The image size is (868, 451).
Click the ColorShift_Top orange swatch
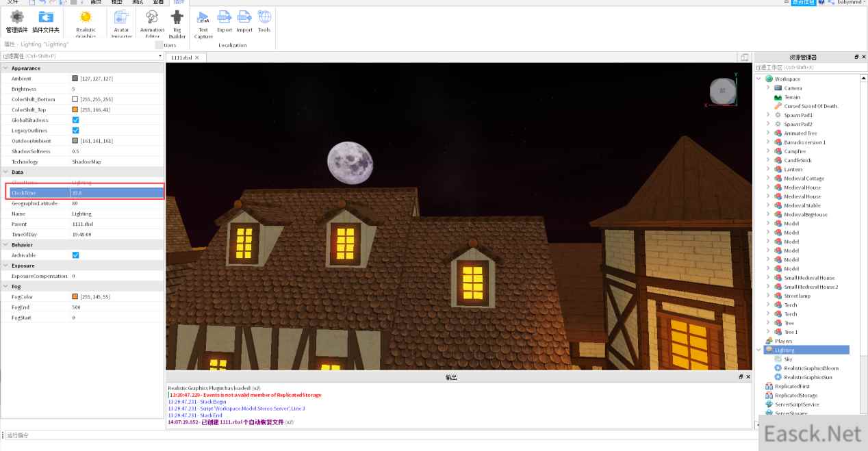[75, 109]
